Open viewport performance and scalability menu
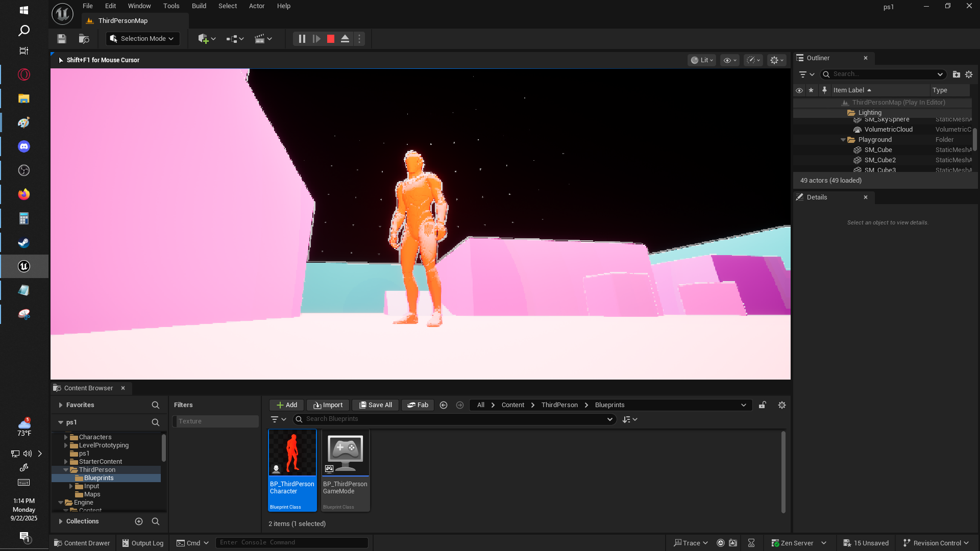 753,60
